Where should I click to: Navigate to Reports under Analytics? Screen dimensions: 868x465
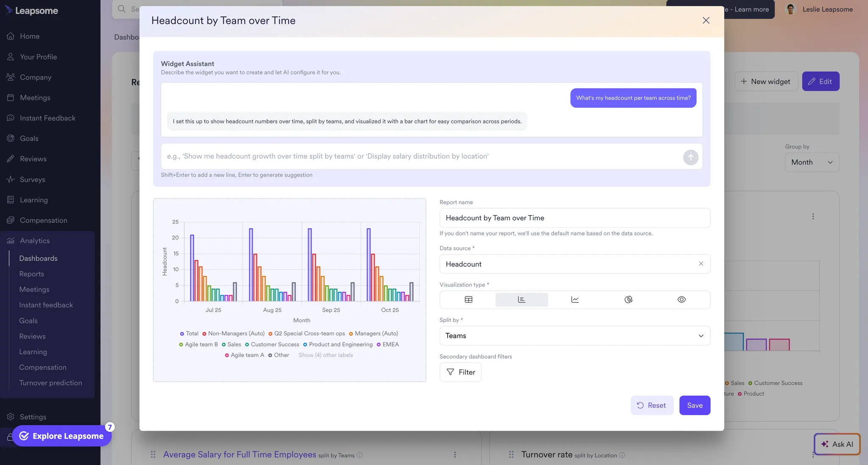tap(31, 274)
